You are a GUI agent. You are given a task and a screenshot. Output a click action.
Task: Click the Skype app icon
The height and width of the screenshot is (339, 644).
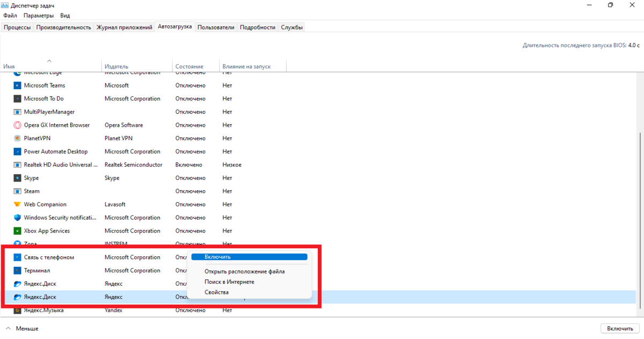point(17,178)
